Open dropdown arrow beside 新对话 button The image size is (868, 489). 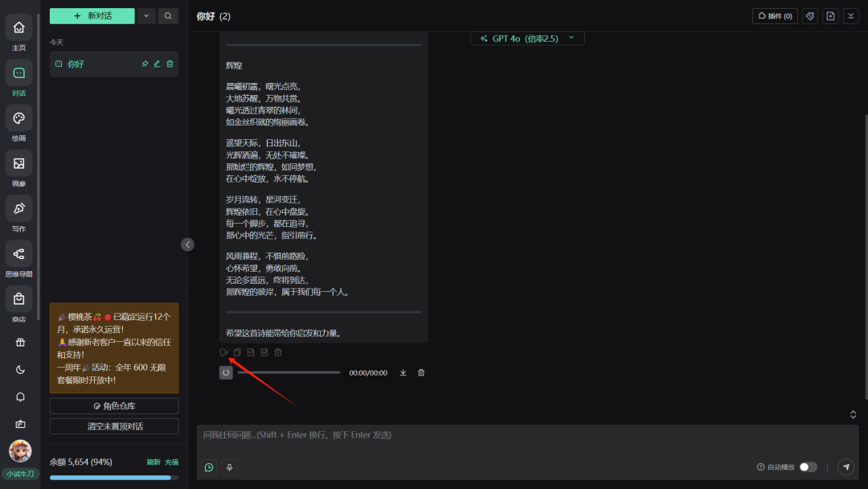[145, 15]
